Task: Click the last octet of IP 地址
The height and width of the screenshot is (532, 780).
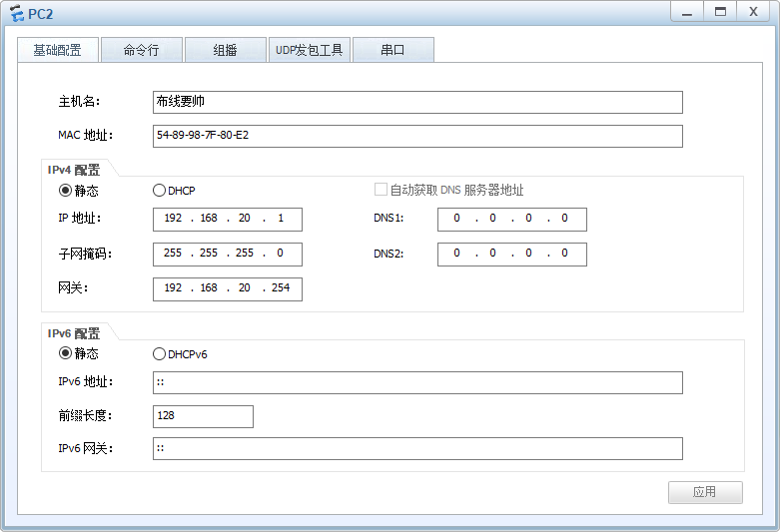Action: (x=281, y=219)
